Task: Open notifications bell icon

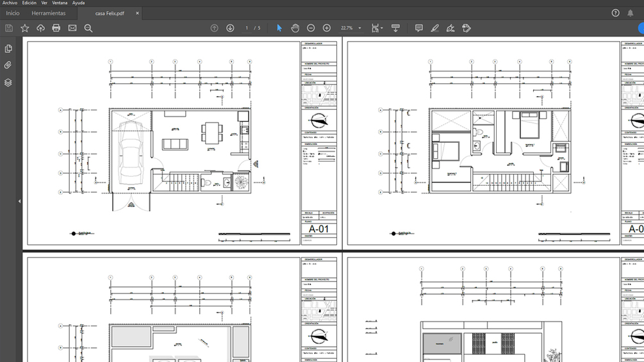Action: [x=631, y=13]
